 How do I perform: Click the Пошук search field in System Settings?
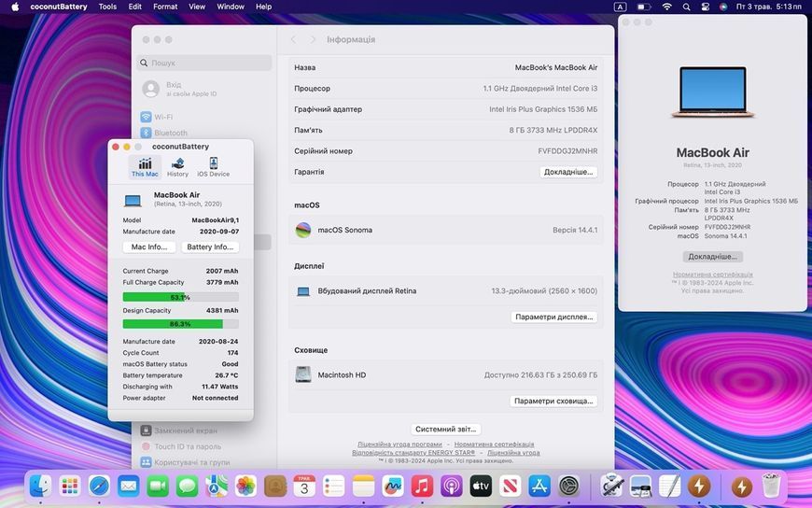[204, 63]
